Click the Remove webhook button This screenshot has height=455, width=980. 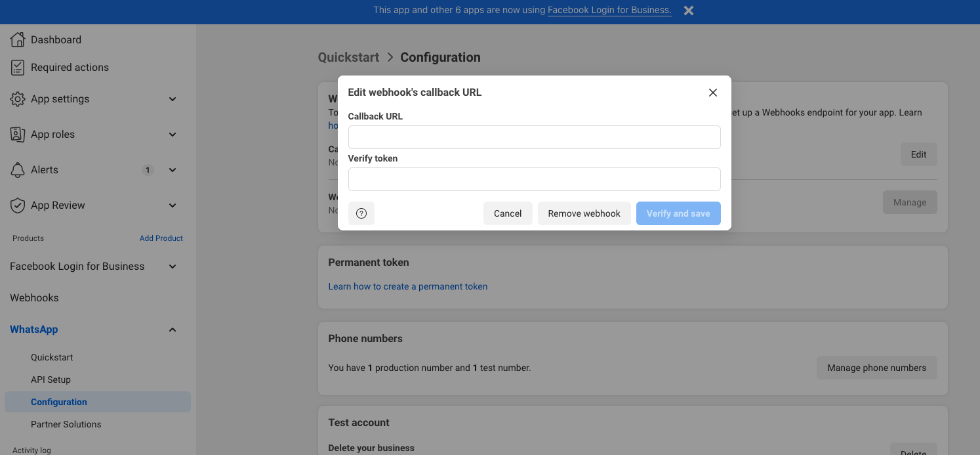(584, 213)
